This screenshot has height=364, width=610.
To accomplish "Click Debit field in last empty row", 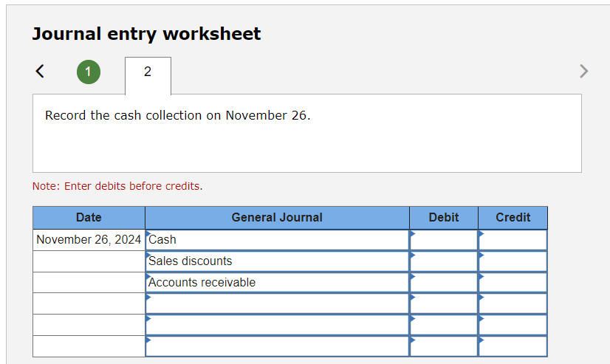I will click(x=444, y=346).
